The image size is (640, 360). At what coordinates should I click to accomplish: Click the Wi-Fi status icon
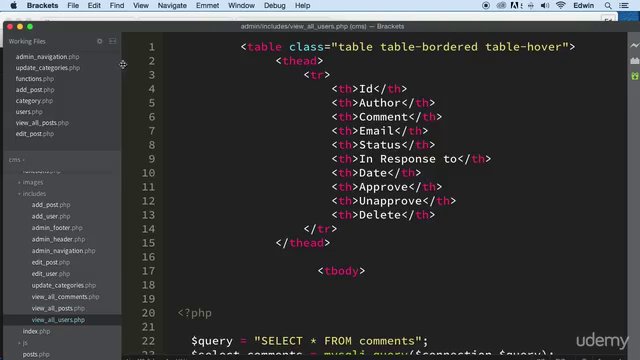(560, 5)
